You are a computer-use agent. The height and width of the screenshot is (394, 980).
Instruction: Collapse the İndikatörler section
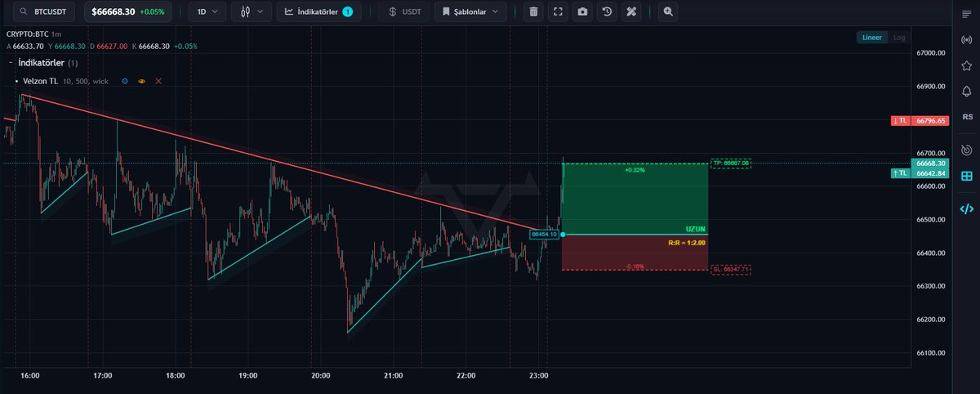[10, 63]
